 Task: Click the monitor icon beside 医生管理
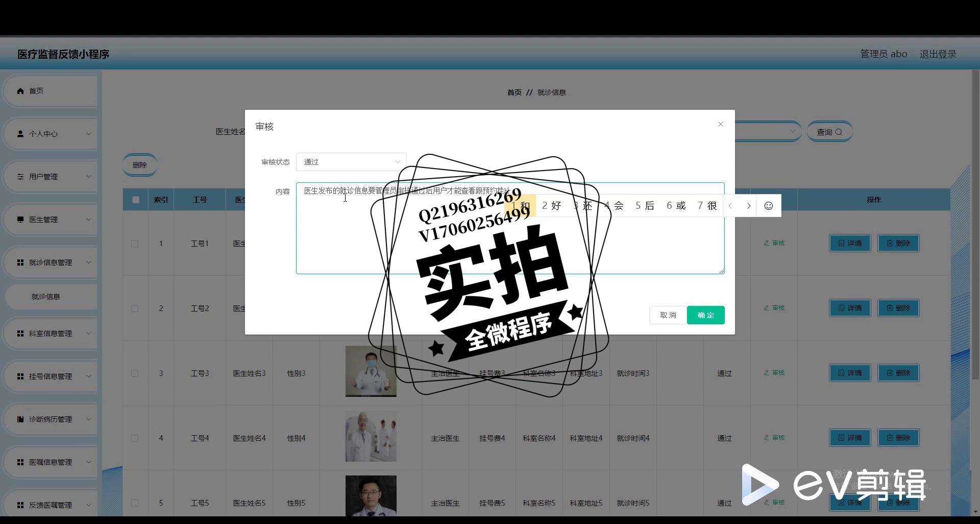click(20, 220)
